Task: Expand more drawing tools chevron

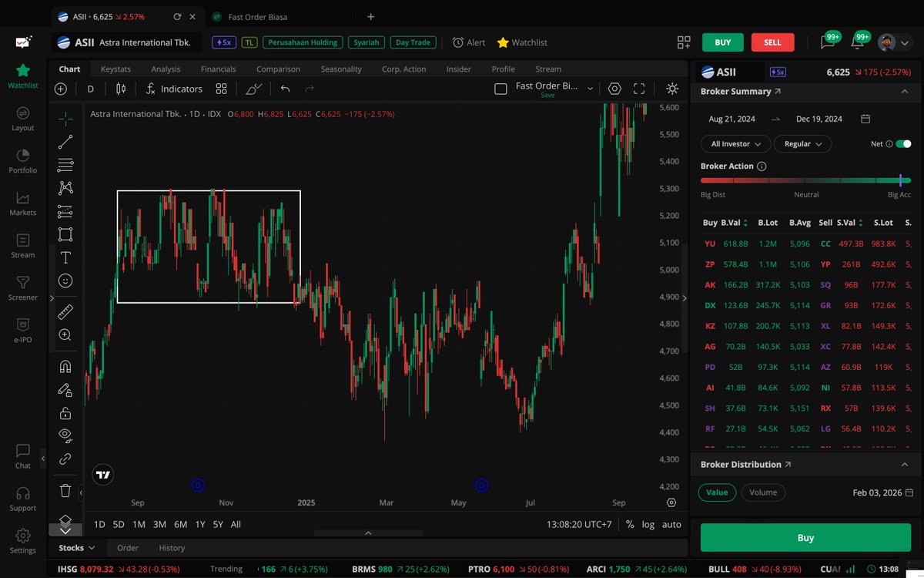Action: 65,530
